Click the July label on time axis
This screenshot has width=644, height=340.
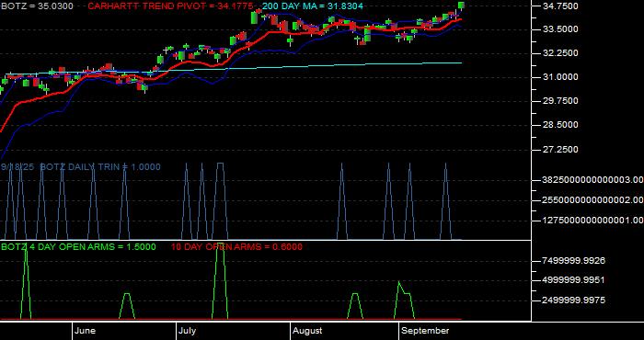188,331
